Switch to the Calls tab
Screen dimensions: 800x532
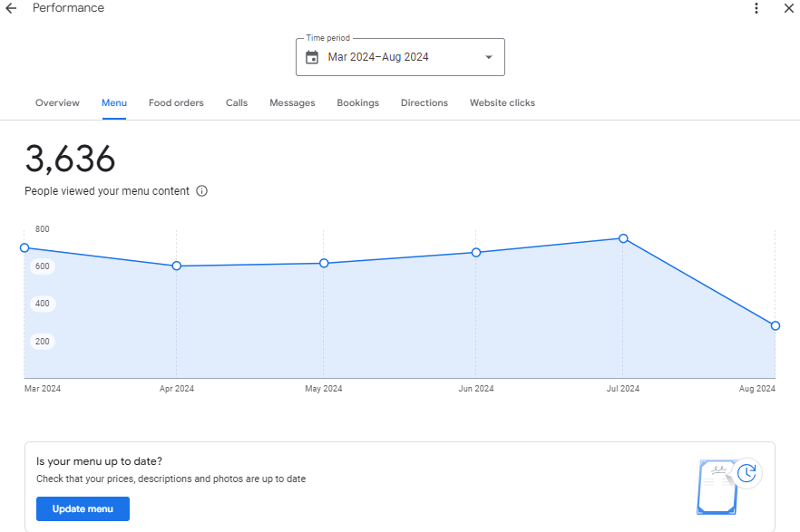click(237, 103)
